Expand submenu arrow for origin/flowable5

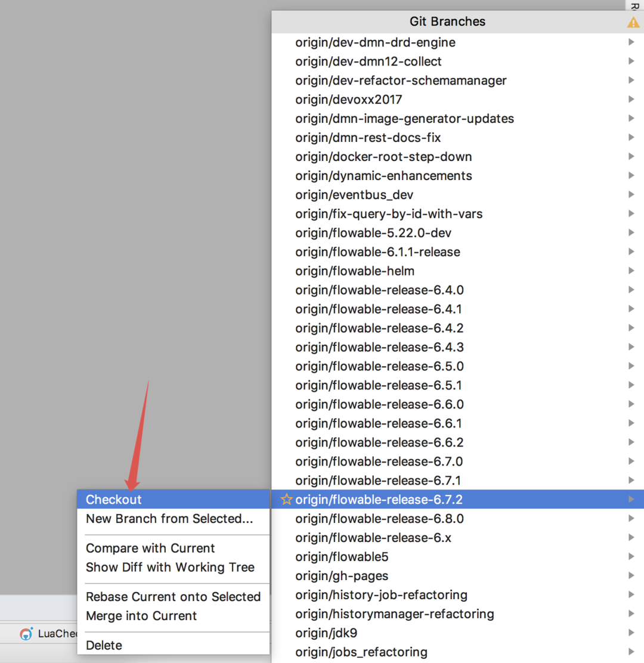pyautogui.click(x=631, y=556)
